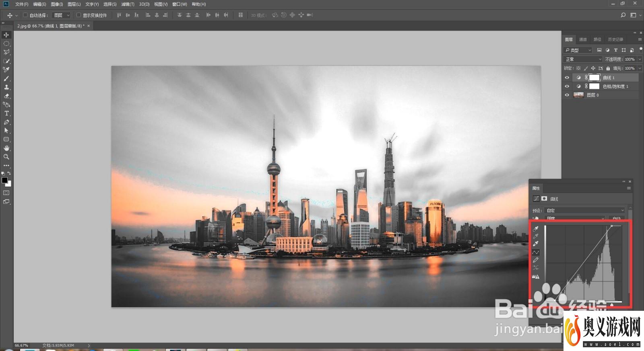Toggle adjustment layer filter in Layers panel
The height and width of the screenshot is (351, 644).
[607, 50]
